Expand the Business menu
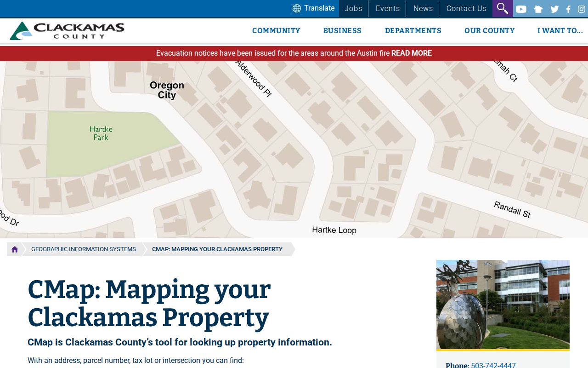The width and height of the screenshot is (588, 368). (342, 31)
